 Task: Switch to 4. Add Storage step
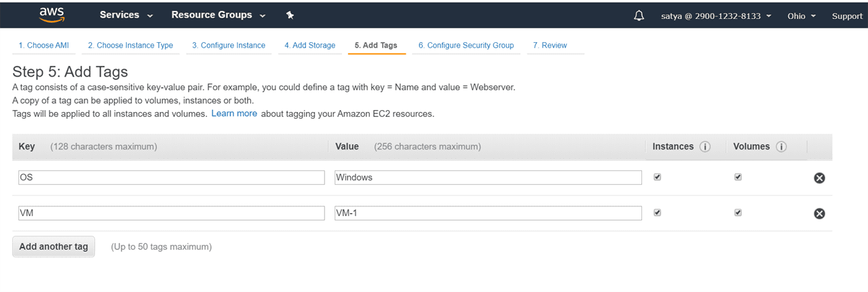[x=309, y=45]
